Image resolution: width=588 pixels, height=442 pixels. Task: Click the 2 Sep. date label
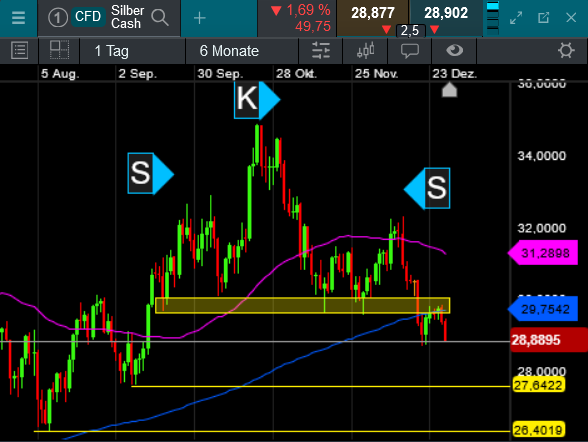click(x=138, y=73)
